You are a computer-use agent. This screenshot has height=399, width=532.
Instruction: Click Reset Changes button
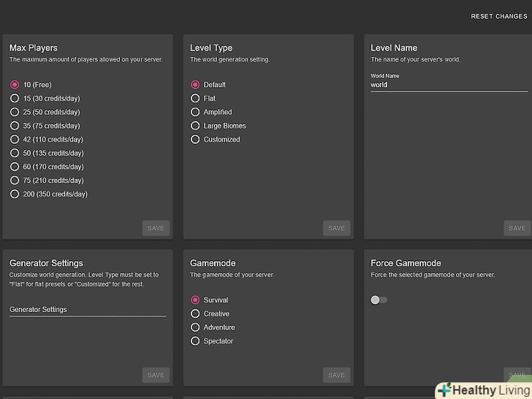coord(498,17)
